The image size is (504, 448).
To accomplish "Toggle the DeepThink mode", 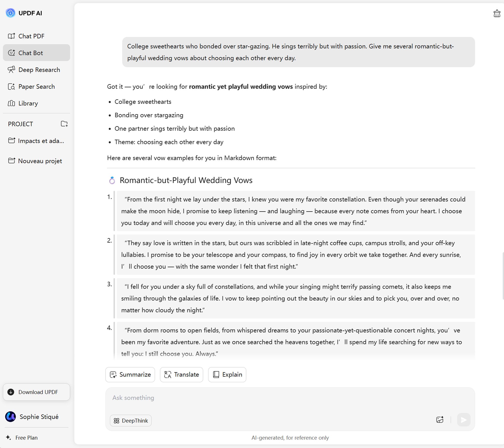I will (131, 420).
